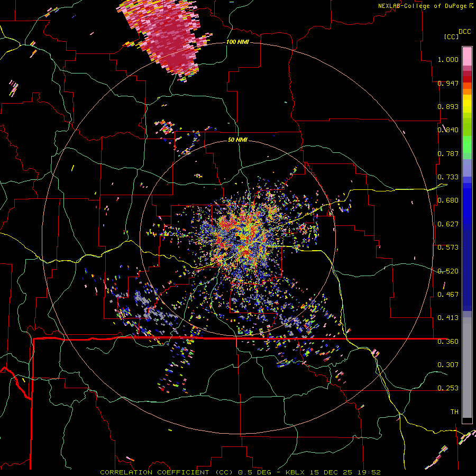Click the 0.947 value on the color scale
This screenshot has height=476, width=476.
tap(448, 83)
